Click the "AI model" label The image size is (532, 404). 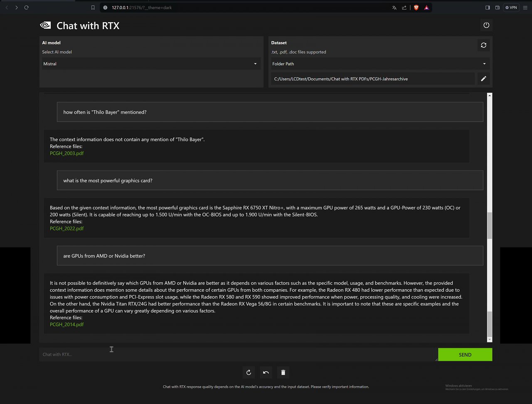51,42
